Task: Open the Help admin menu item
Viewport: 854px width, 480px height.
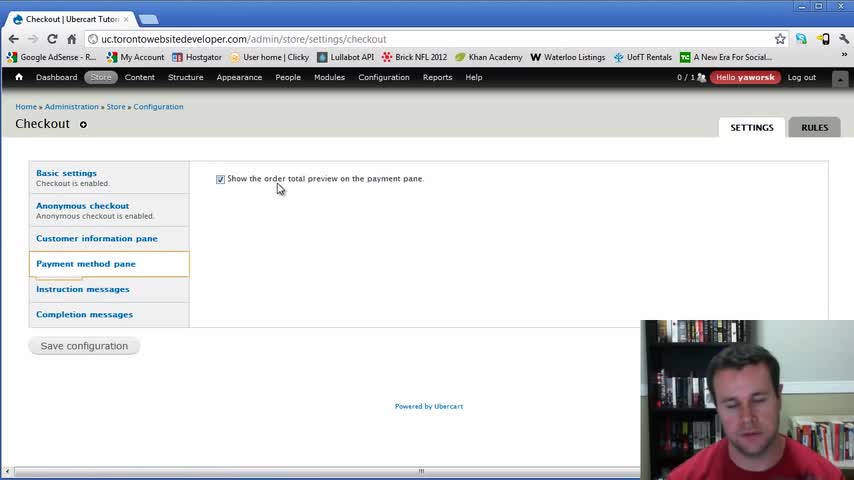Action: pyautogui.click(x=474, y=77)
